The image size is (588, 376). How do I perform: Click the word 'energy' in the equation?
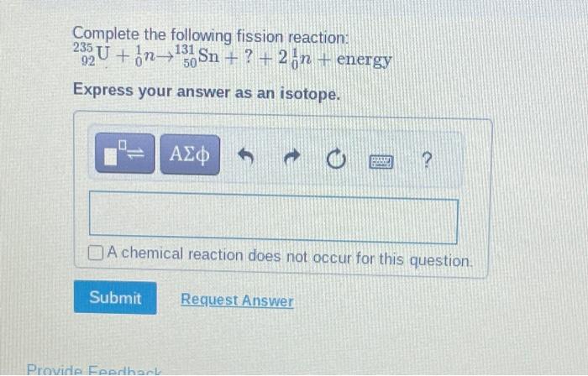click(364, 60)
